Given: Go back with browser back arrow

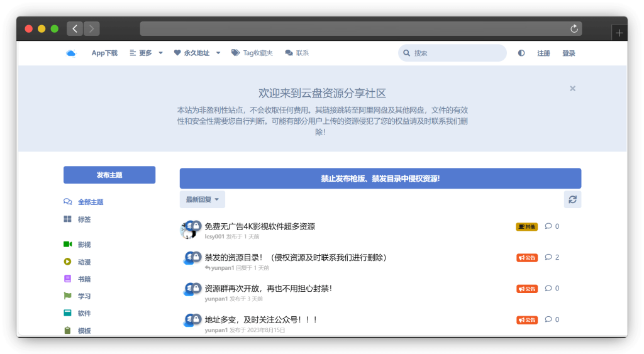Looking at the screenshot, I should pos(75,29).
